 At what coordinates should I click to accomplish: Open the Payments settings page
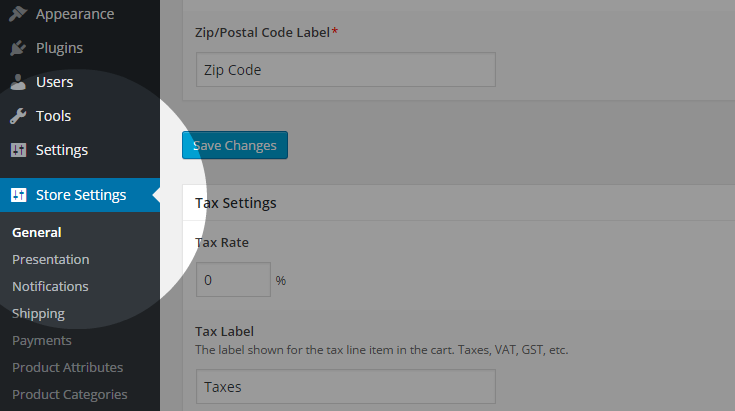pyautogui.click(x=42, y=341)
